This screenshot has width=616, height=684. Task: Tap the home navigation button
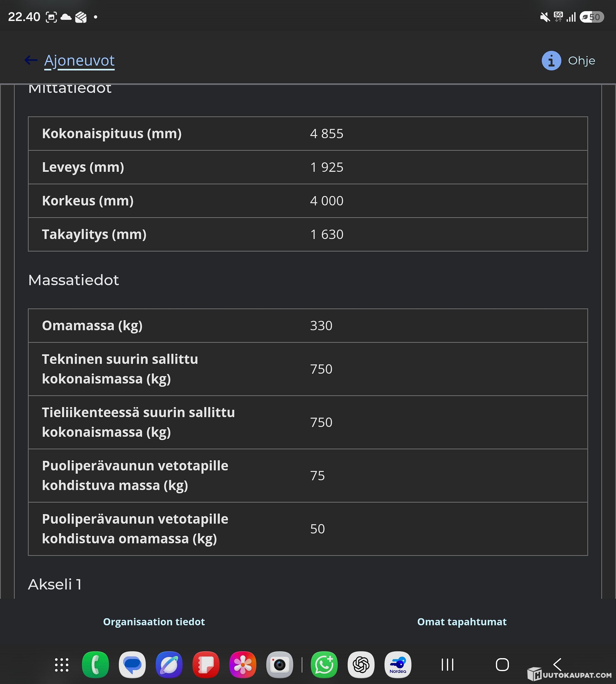pos(502,665)
